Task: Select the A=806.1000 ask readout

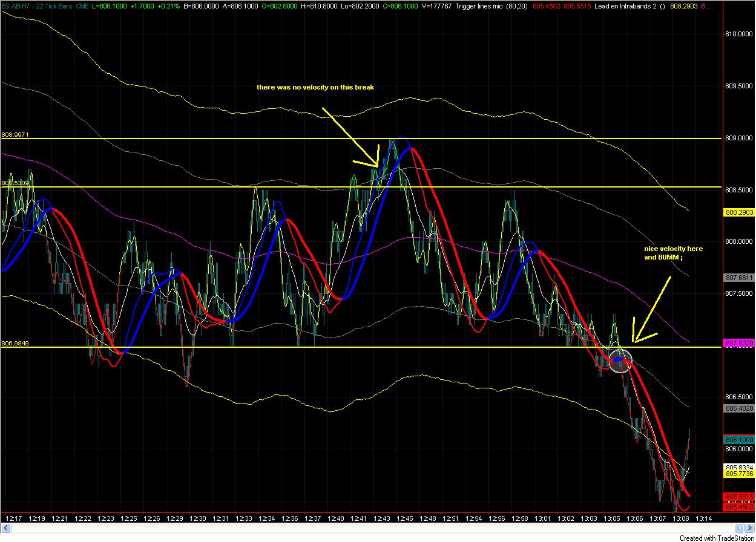Action: tap(240, 5)
